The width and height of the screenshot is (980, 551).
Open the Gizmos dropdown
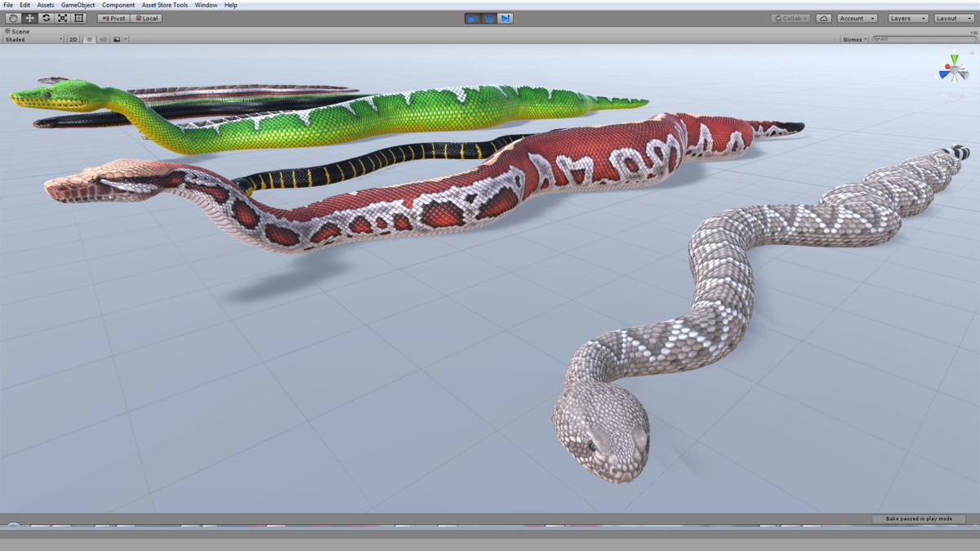(853, 38)
